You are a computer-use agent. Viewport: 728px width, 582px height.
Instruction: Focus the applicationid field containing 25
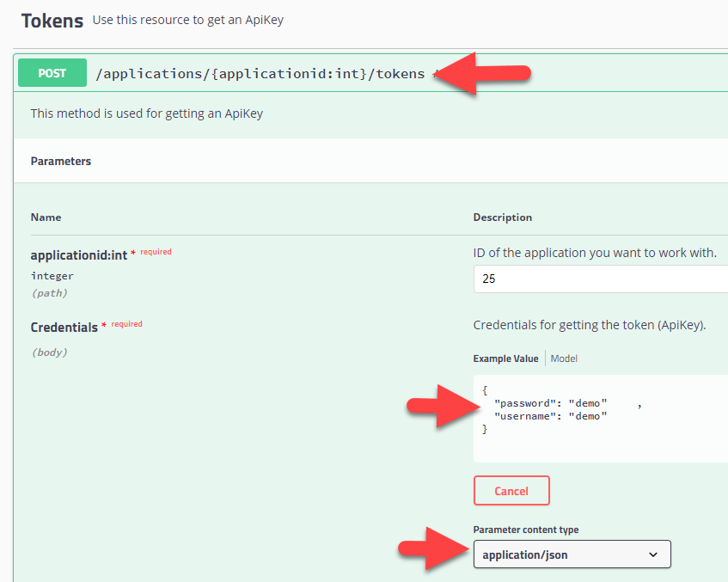[600, 279]
